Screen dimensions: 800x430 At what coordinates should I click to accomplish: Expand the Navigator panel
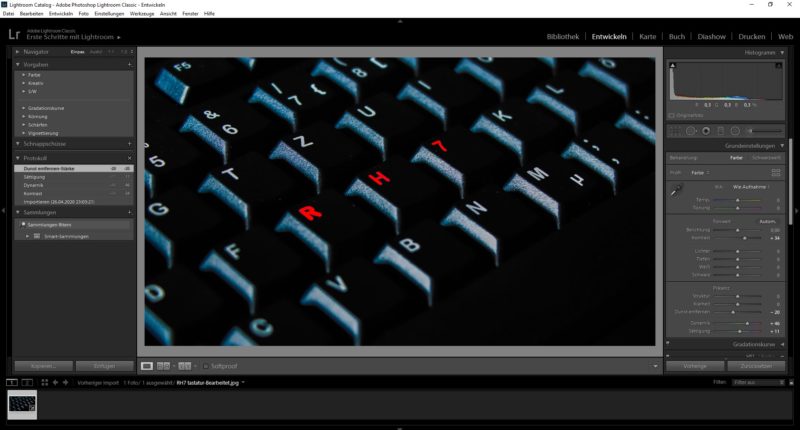(18, 50)
